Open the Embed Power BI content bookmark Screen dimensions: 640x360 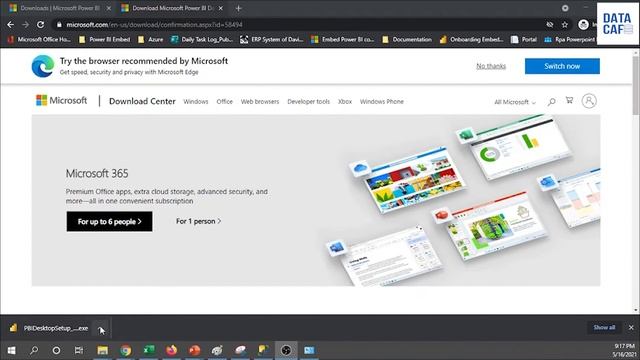click(342, 40)
